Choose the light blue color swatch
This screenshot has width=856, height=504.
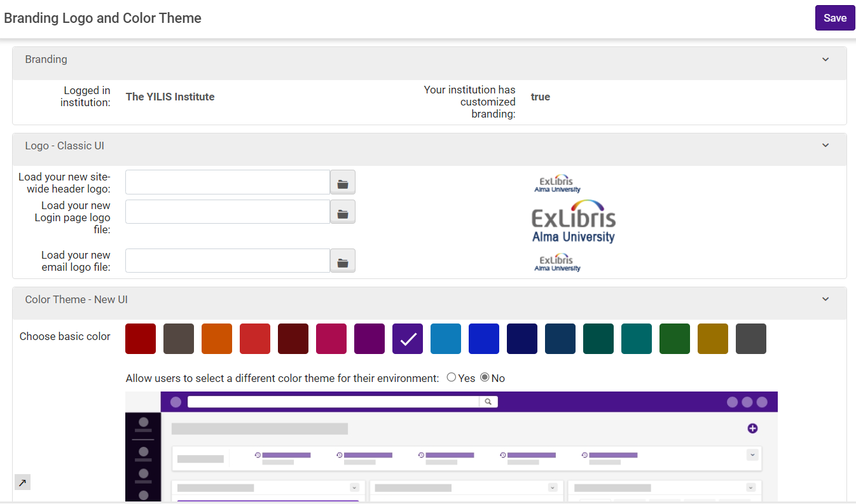[x=446, y=339]
